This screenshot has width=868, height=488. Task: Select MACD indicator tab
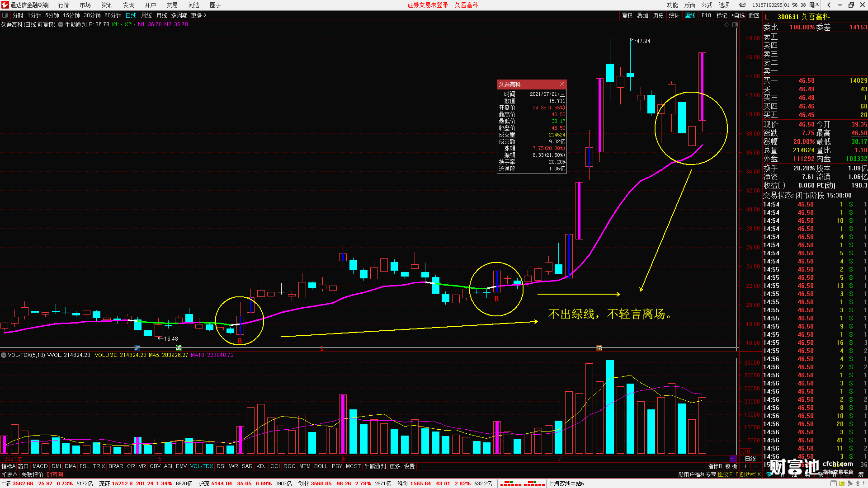tap(40, 466)
